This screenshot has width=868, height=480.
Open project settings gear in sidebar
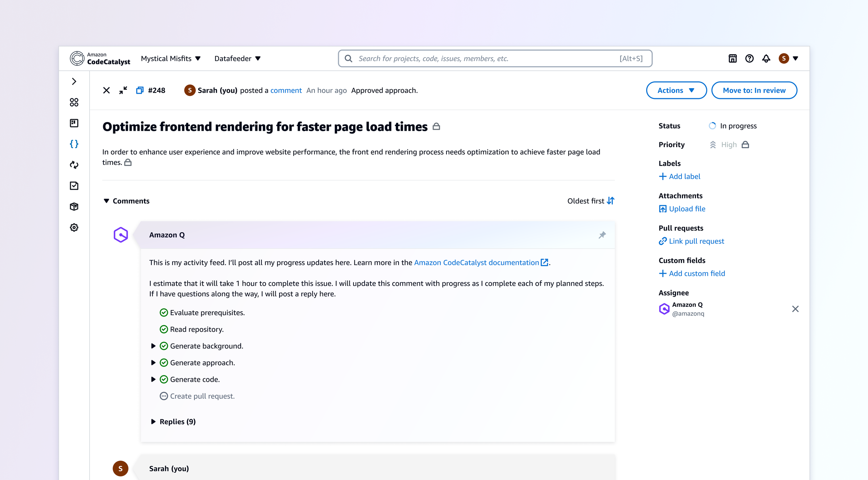pos(74,227)
